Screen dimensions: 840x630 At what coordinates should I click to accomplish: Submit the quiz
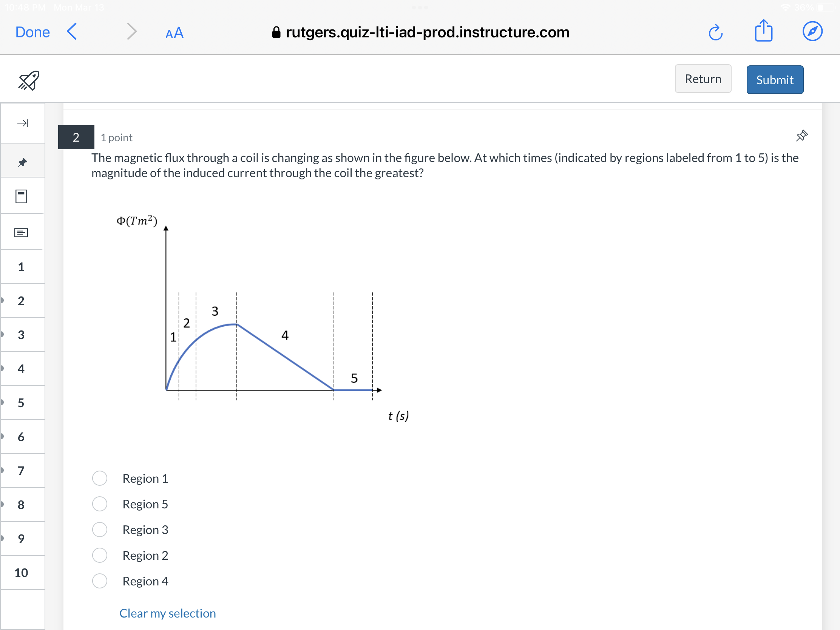[x=774, y=79]
